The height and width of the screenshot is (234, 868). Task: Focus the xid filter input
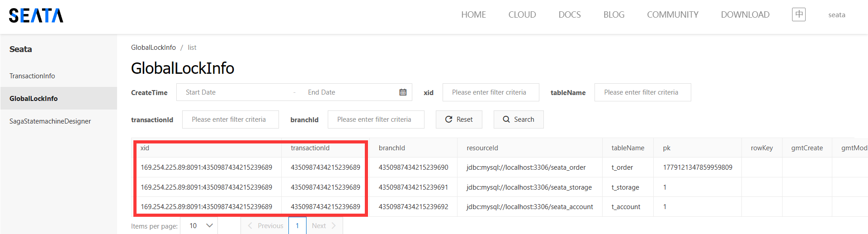(491, 92)
